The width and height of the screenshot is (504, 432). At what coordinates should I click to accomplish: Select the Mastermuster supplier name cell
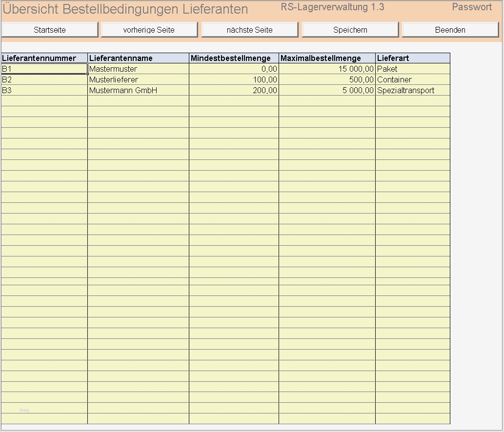tap(138, 69)
